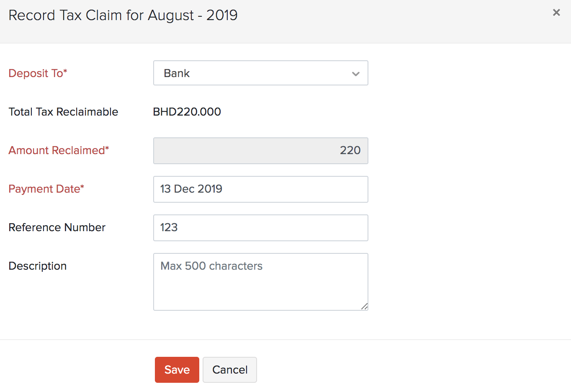
Task: Click the dialog title text
Action: [123, 15]
